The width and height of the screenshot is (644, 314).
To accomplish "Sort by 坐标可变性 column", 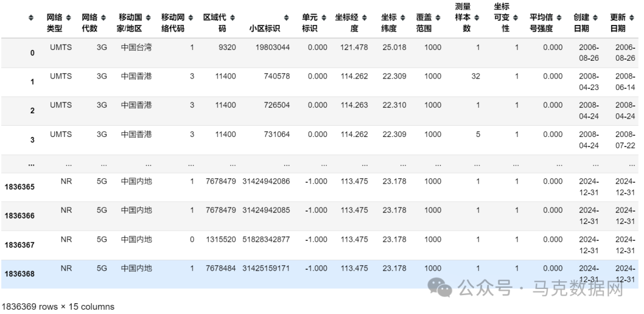I will 515,18.
